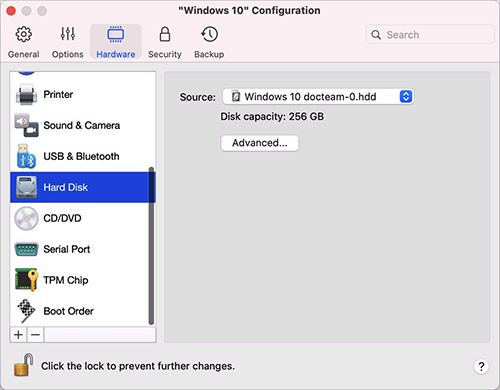Select Boot Order in the list
Screen dimensions: 500x390
[x=83, y=311]
